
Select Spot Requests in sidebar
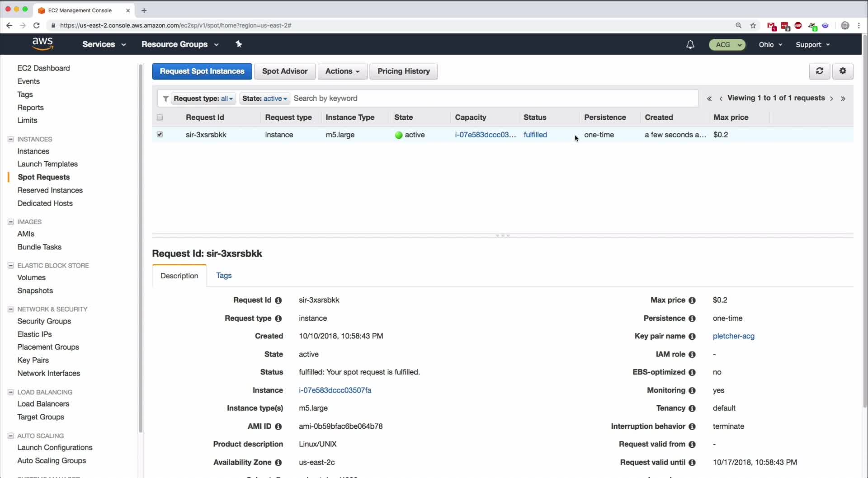tap(44, 177)
